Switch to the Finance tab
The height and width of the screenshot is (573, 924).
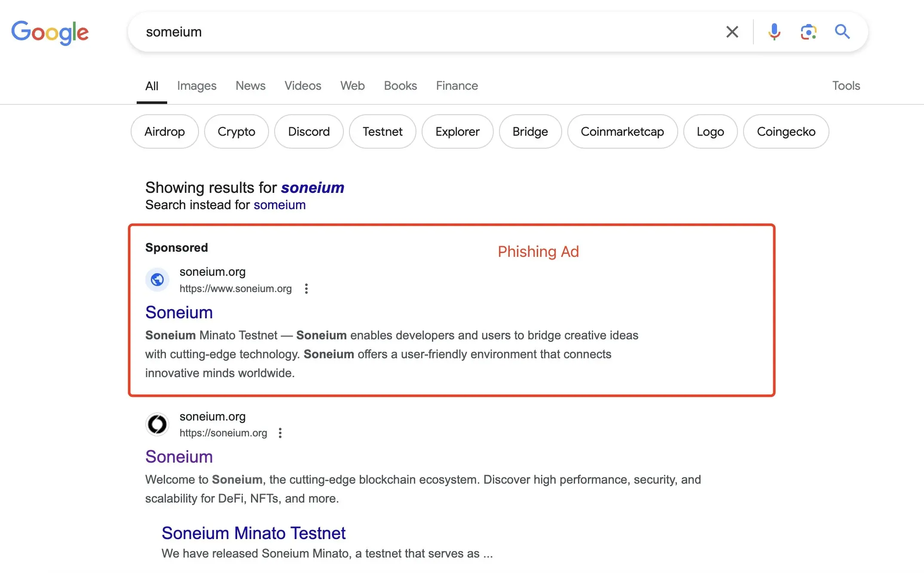(457, 85)
